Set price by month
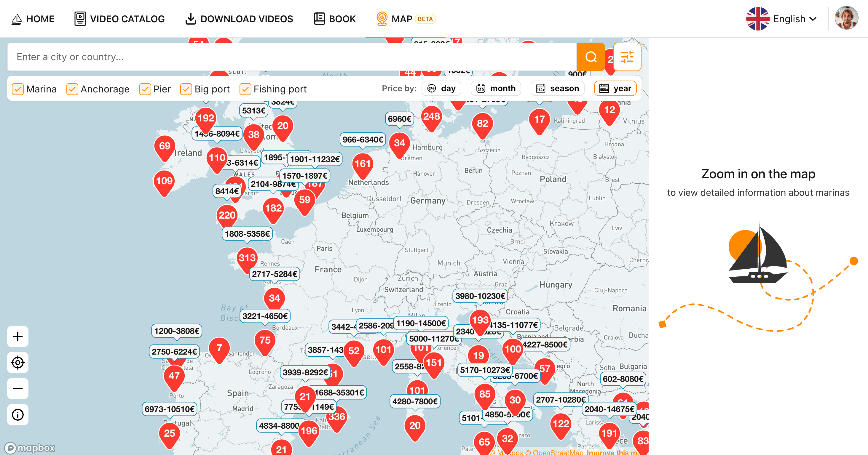Image resolution: width=868 pixels, height=455 pixels. point(496,88)
